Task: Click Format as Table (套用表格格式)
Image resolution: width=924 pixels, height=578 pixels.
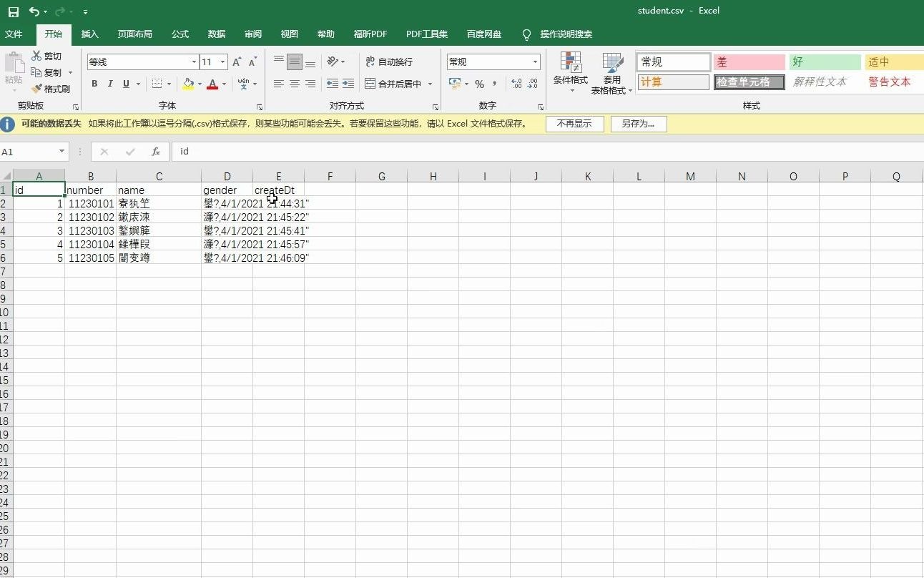Action: click(x=611, y=72)
